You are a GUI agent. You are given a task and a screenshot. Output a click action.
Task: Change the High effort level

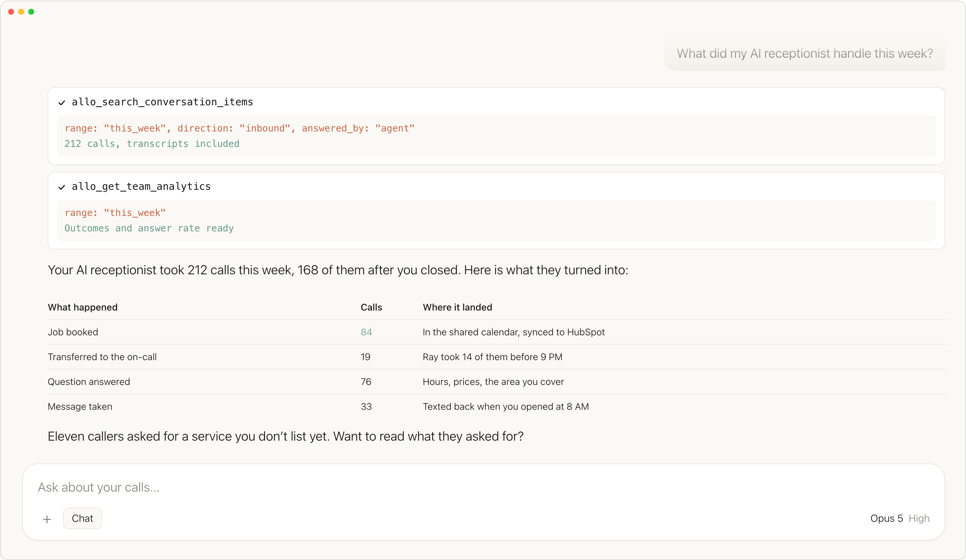pyautogui.click(x=919, y=518)
